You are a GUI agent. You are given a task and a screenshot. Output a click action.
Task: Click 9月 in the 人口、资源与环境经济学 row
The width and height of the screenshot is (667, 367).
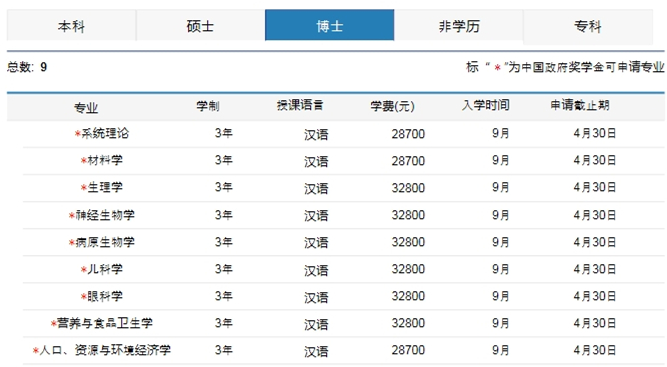[501, 350]
